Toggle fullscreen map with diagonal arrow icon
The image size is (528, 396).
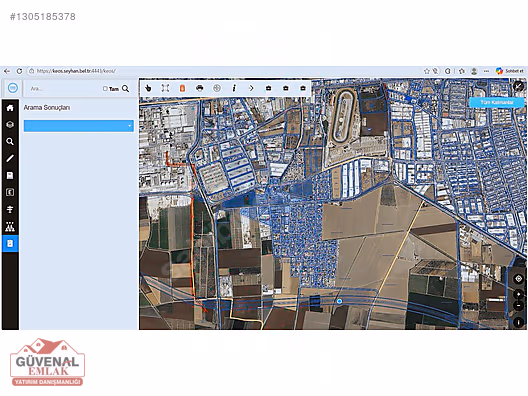[x=518, y=86]
